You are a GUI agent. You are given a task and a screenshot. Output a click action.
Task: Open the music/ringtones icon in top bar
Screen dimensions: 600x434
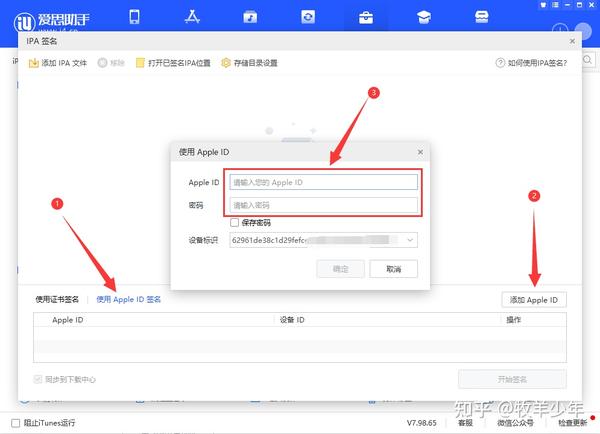click(250, 17)
